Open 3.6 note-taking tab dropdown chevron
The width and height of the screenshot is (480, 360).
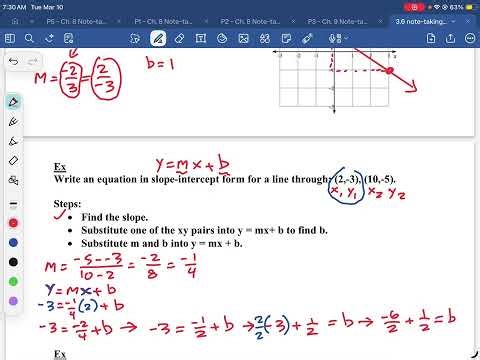coord(453,21)
